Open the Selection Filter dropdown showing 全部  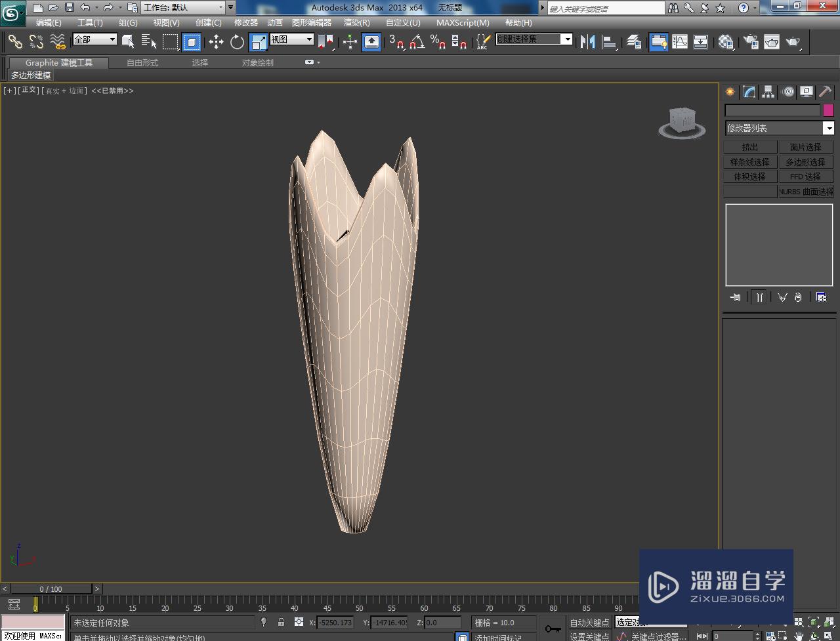(x=94, y=39)
